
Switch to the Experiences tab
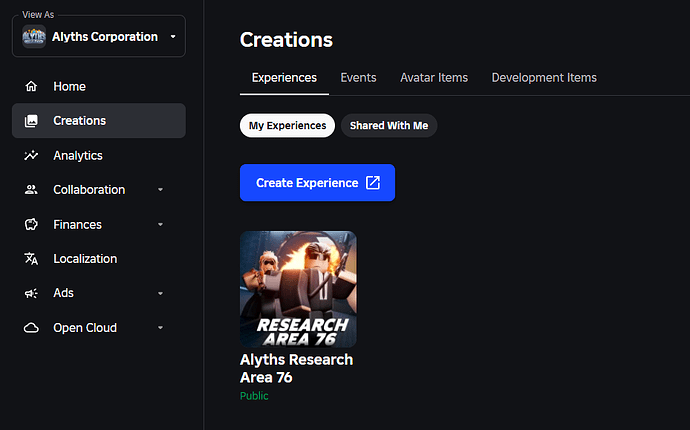[x=284, y=78]
